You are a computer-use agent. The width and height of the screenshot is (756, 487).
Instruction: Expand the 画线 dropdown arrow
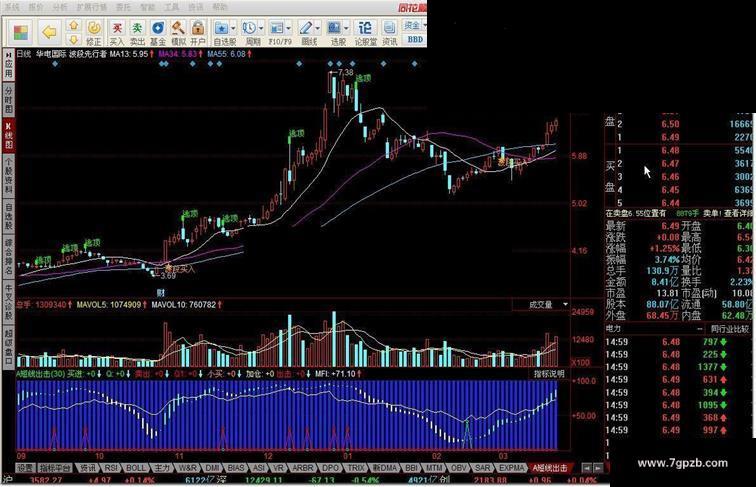[317, 28]
